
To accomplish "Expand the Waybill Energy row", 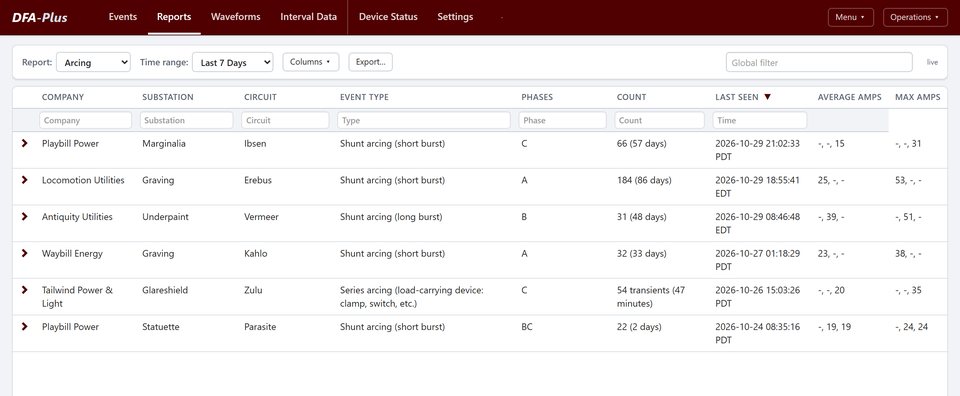I will tap(24, 253).
